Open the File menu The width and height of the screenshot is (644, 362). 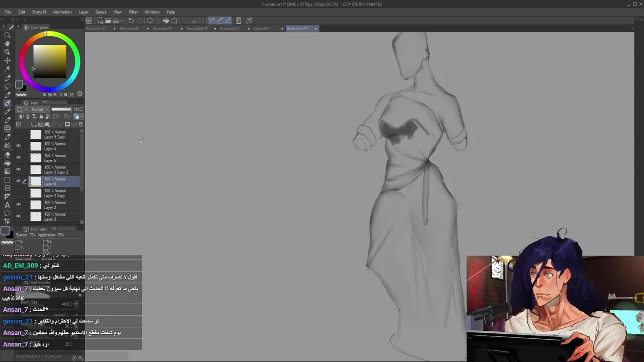pos(8,12)
